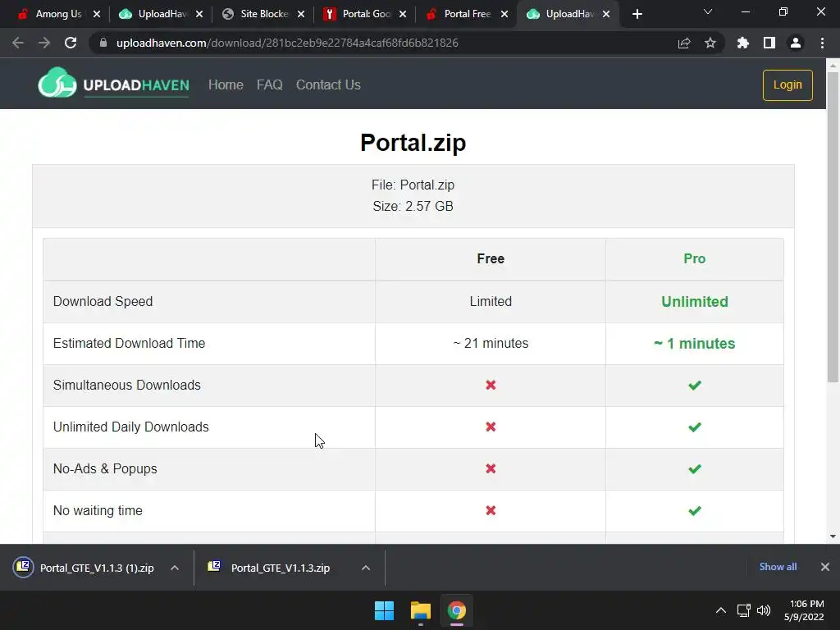The height and width of the screenshot is (630, 840).
Task: Click 'File: Portal.zip' text
Action: [413, 185]
